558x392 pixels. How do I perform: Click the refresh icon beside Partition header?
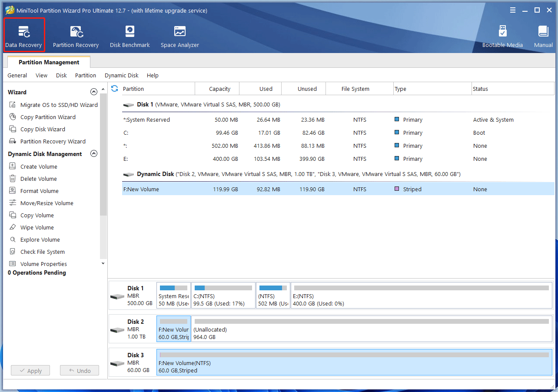(x=115, y=89)
